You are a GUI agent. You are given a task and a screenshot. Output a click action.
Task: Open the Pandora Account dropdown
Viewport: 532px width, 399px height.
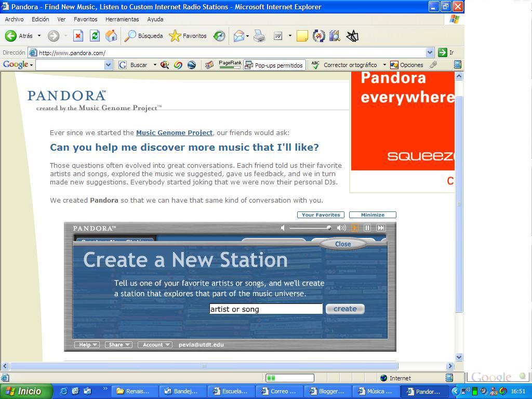(155, 345)
